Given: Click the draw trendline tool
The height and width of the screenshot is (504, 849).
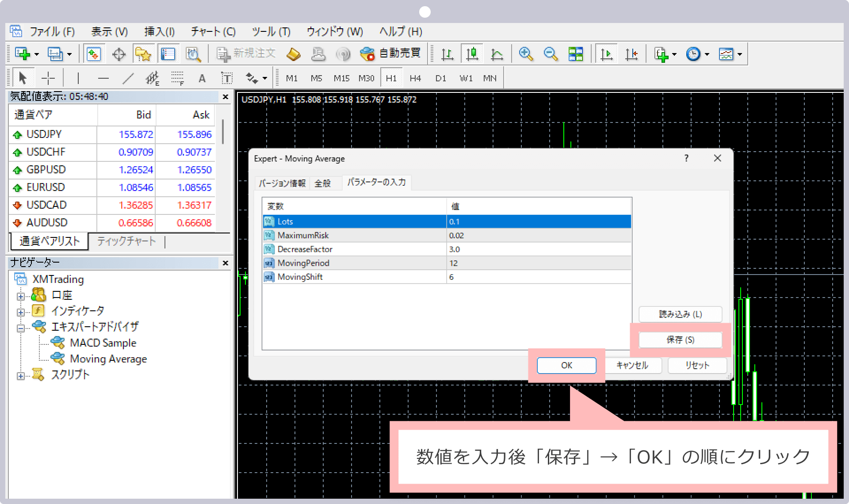Looking at the screenshot, I should 128,78.
